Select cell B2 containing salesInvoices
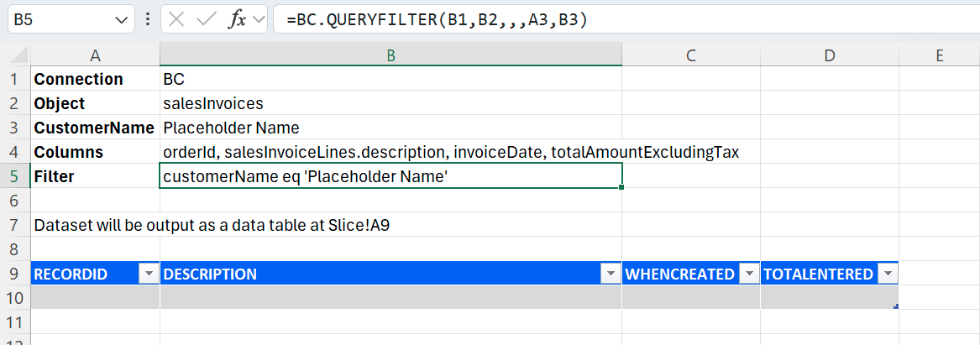This screenshot has height=345, width=980. 390,103
